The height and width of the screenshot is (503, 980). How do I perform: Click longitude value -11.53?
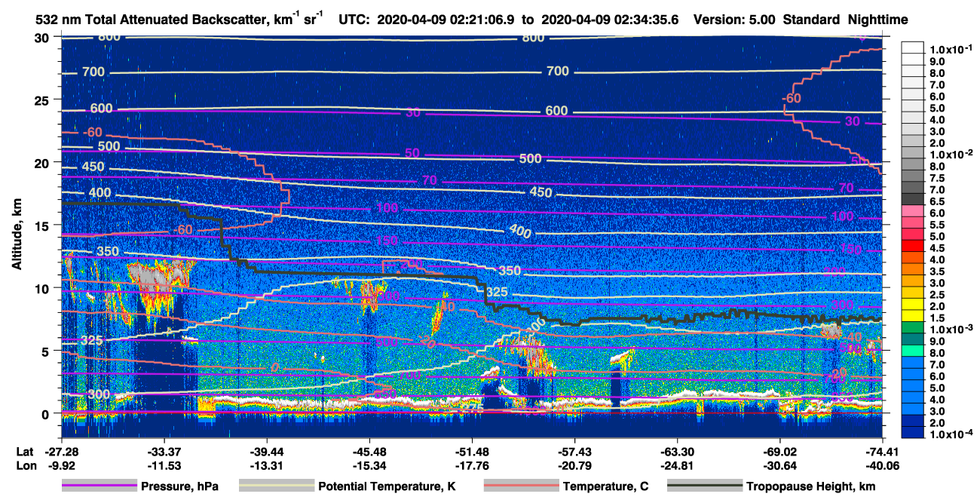164,465
